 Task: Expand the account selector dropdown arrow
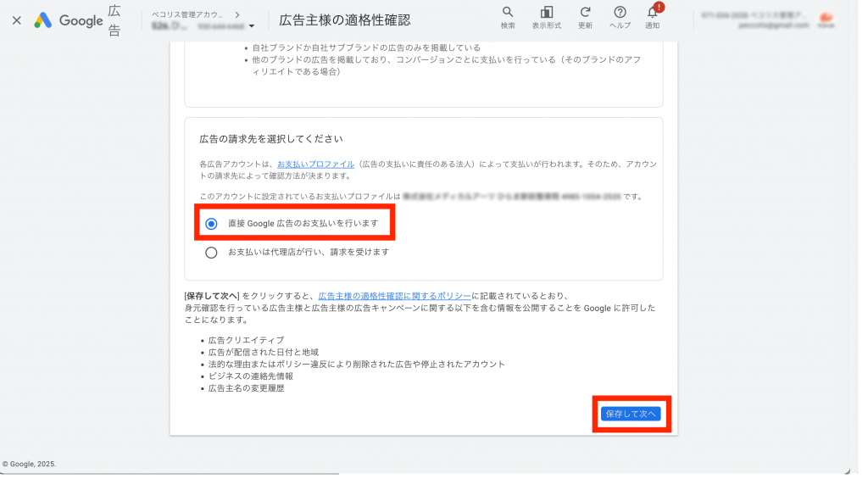pos(252,26)
